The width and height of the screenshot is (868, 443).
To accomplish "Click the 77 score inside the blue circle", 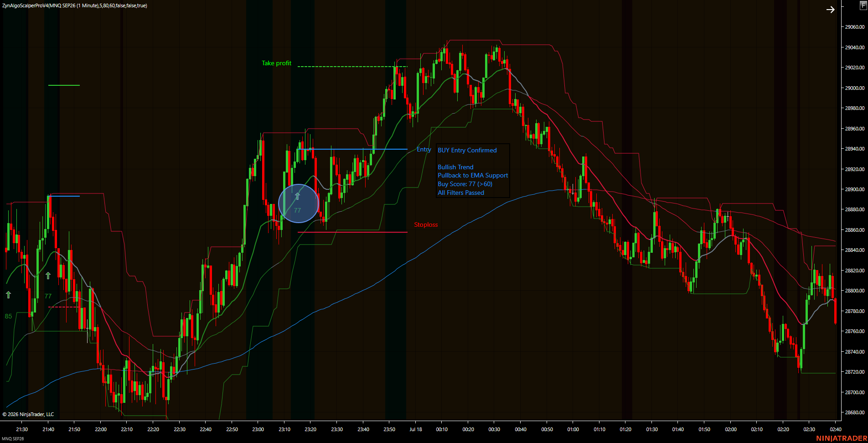I will [297, 210].
